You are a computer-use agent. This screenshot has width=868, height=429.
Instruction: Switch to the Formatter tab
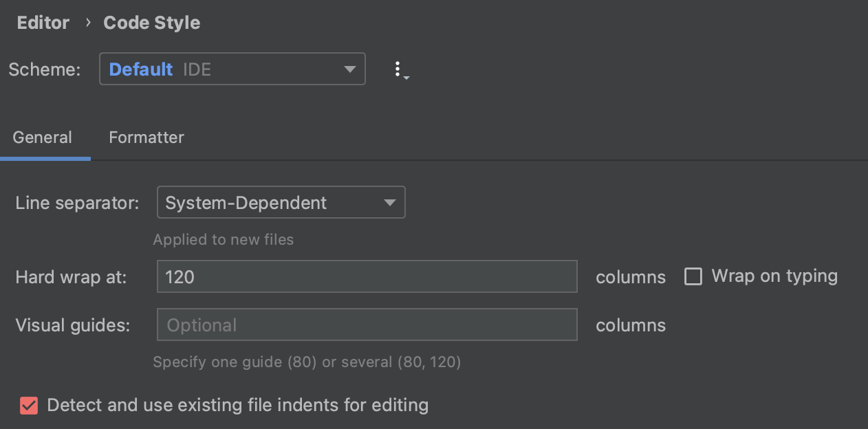147,137
